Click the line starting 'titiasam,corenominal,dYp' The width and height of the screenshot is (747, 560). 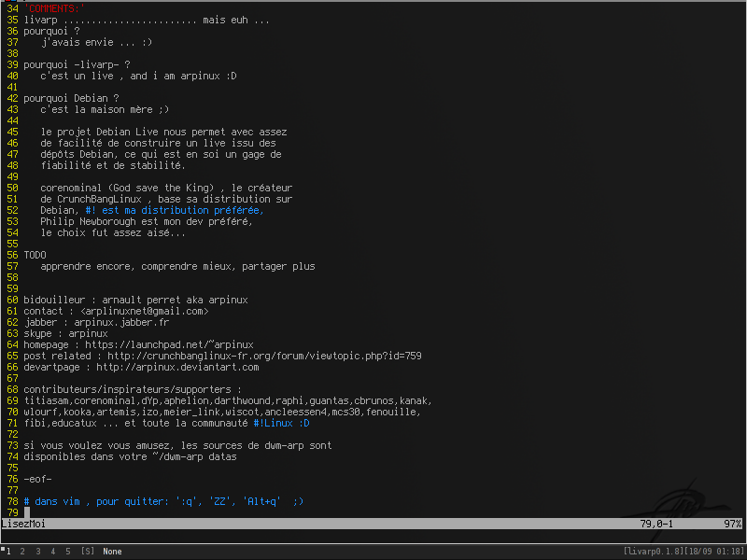228,401
